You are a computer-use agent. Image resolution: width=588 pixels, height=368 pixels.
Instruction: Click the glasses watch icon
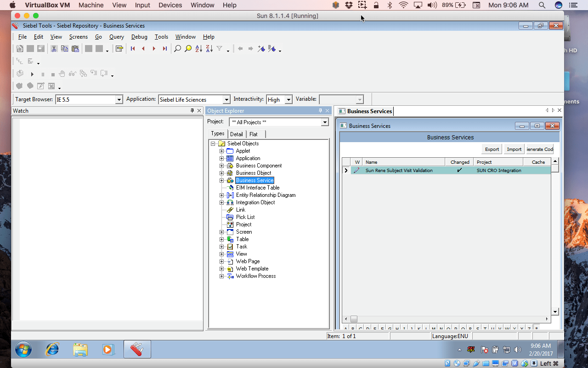click(73, 74)
